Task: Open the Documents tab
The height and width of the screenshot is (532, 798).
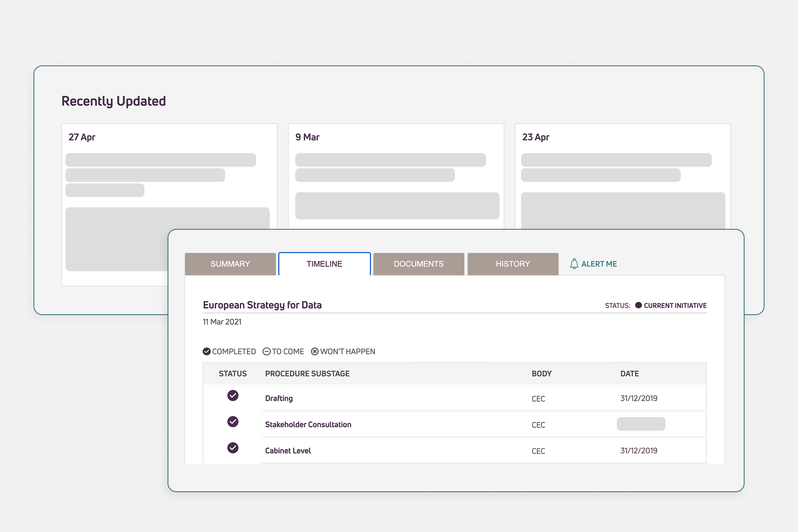Action: point(419,264)
